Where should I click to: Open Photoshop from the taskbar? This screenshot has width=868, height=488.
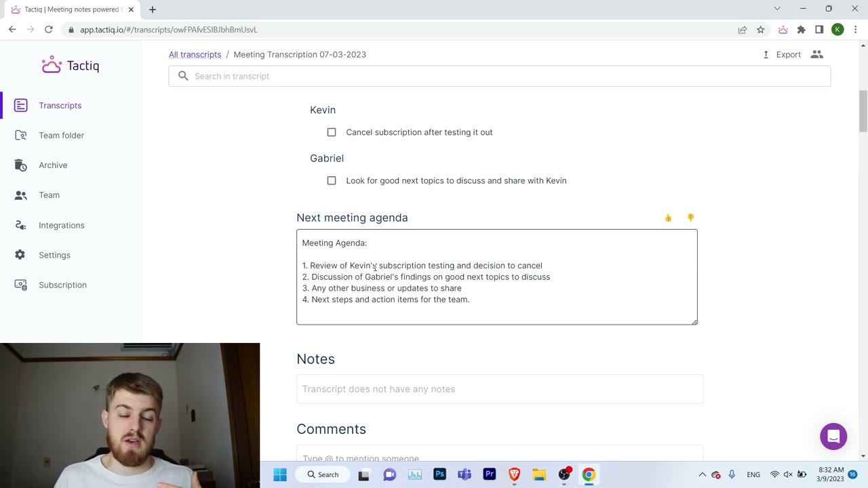[439, 474]
